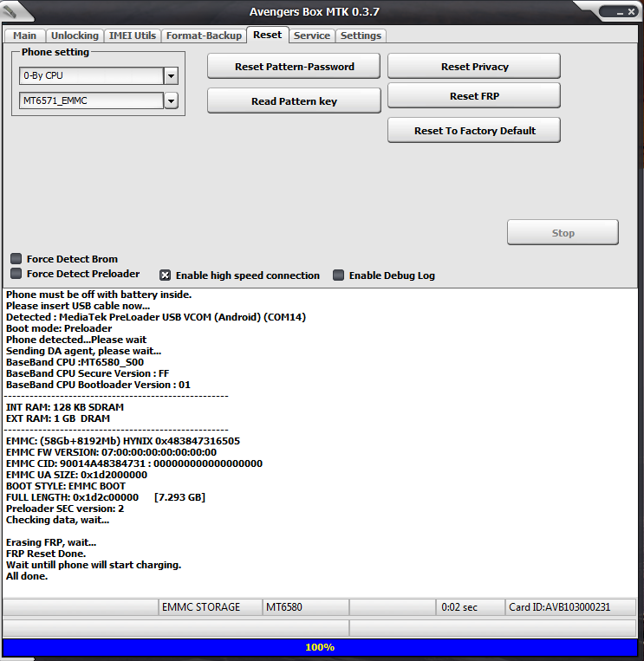Click 'EMMC FW VERSION' log line

(x=111, y=452)
